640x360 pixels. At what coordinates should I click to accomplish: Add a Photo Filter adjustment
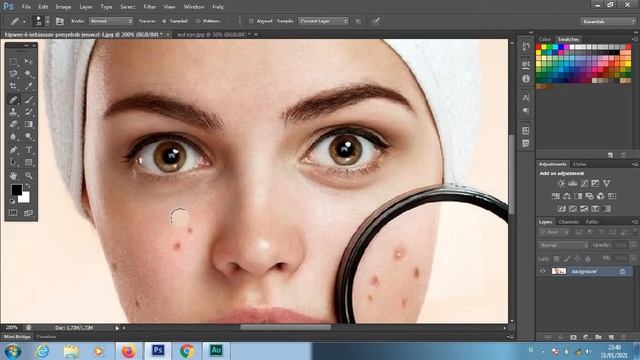coord(589,196)
